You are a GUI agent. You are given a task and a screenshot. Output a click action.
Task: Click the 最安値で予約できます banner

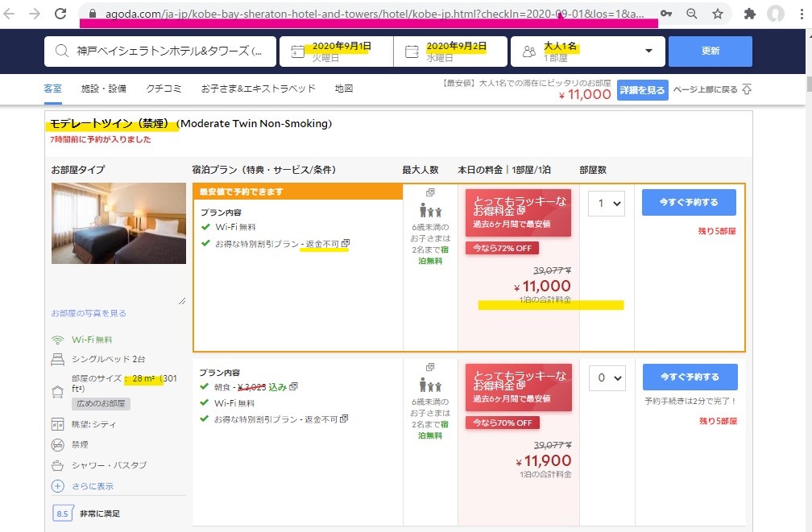pos(298,192)
